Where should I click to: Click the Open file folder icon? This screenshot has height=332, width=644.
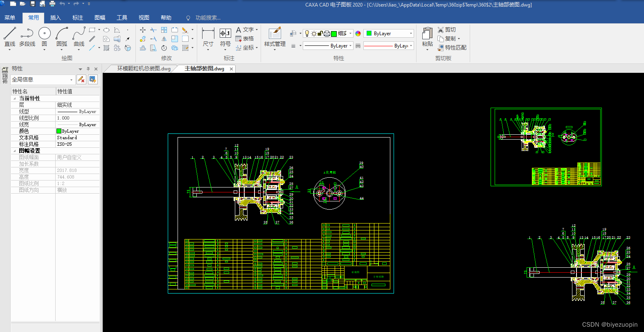[23, 4]
